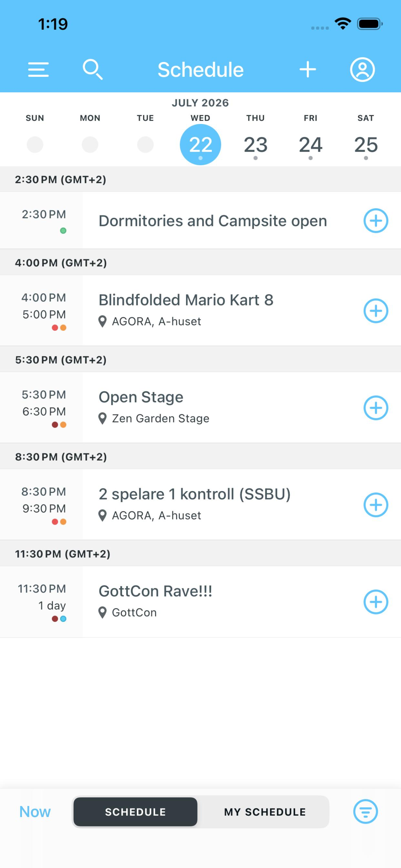Tap the search magnifier icon

click(93, 69)
